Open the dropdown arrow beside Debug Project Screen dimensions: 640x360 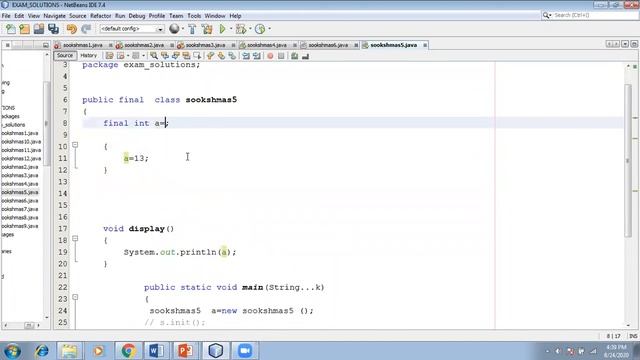[x=250, y=29]
